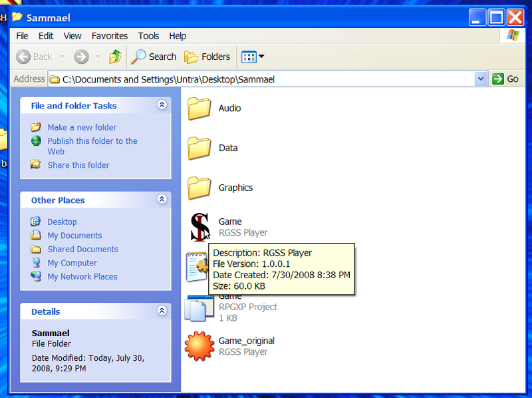Screen dimensions: 532x398
Task: Select the Data folder icon
Action: pyautogui.click(x=199, y=148)
